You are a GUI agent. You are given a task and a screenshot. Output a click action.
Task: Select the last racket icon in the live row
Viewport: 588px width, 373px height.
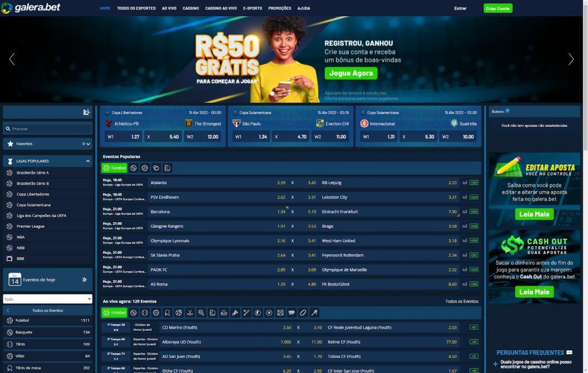[x=314, y=312]
